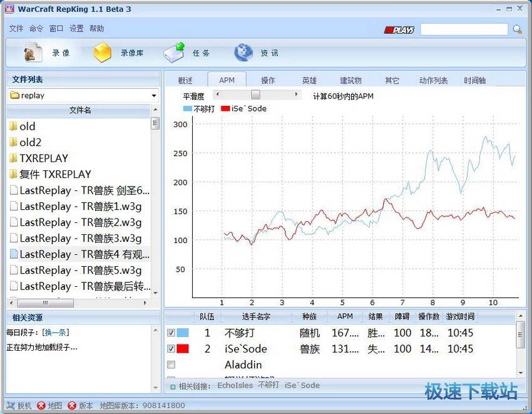Enable the Aladdin player checkbox
This screenshot has width=532, height=414.
pyautogui.click(x=171, y=365)
